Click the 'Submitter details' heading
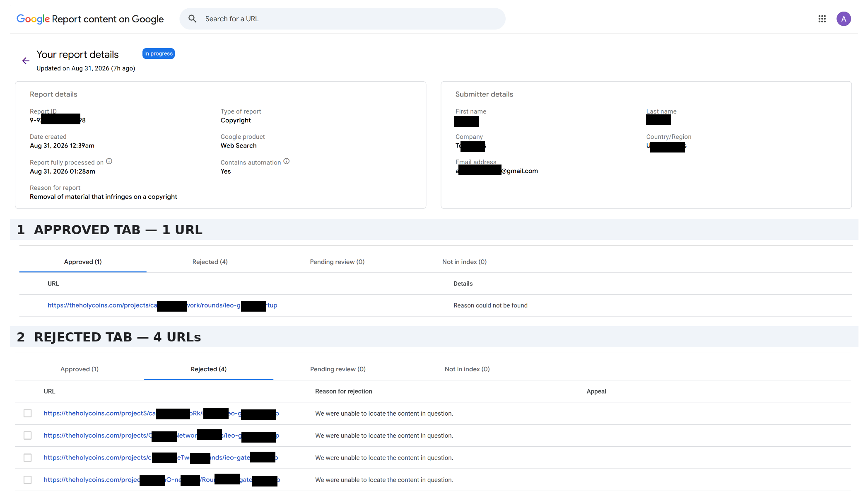This screenshot has width=868, height=501. [484, 94]
